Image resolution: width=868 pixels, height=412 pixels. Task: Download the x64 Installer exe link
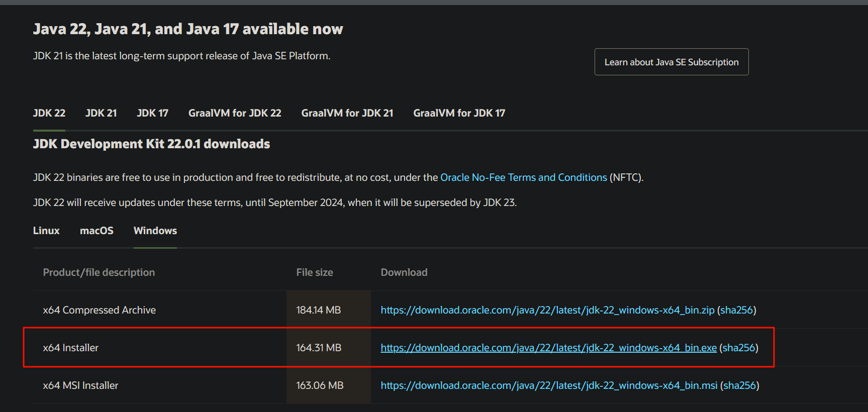click(548, 348)
